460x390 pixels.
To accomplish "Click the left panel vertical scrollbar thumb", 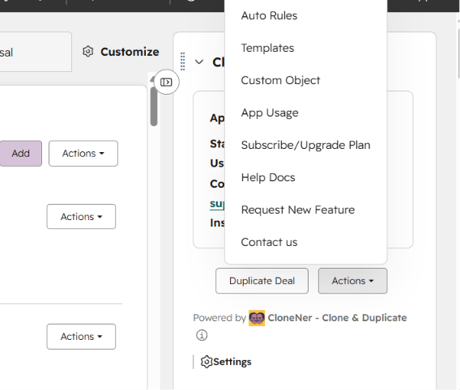I will [x=154, y=106].
